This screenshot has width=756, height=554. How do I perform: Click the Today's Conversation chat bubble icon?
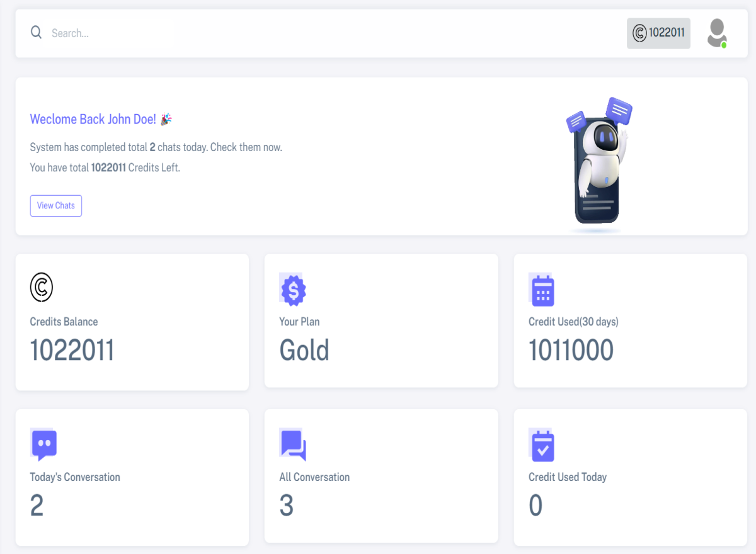43,444
